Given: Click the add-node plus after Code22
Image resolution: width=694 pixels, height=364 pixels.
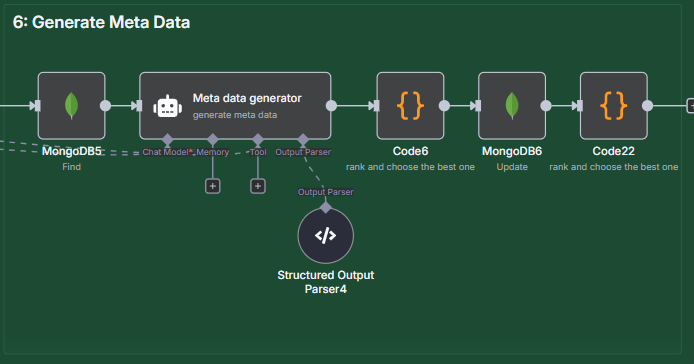Looking at the screenshot, I should click(690, 106).
